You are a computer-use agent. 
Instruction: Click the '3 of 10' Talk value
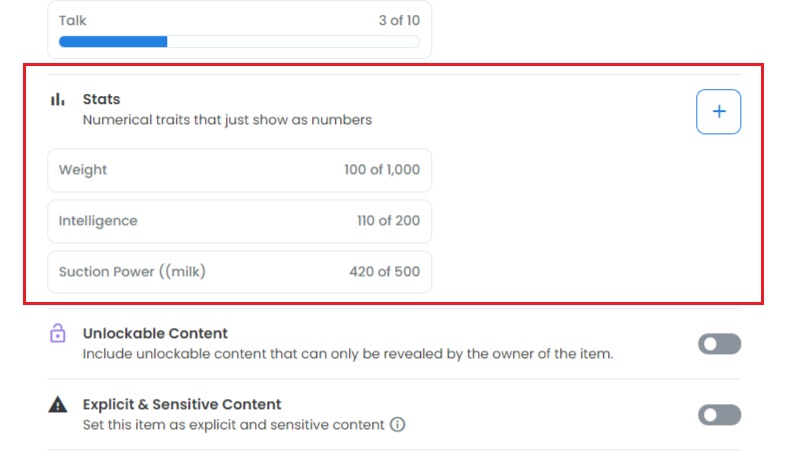point(399,21)
